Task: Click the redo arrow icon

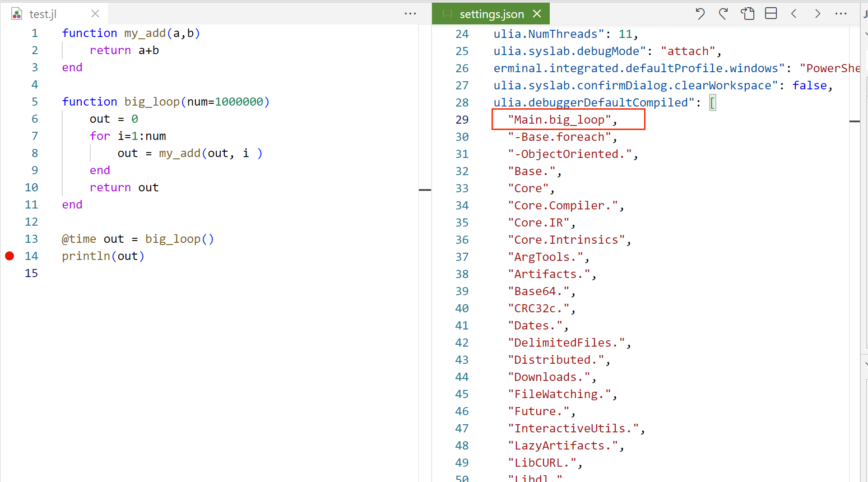Action: pyautogui.click(x=724, y=14)
